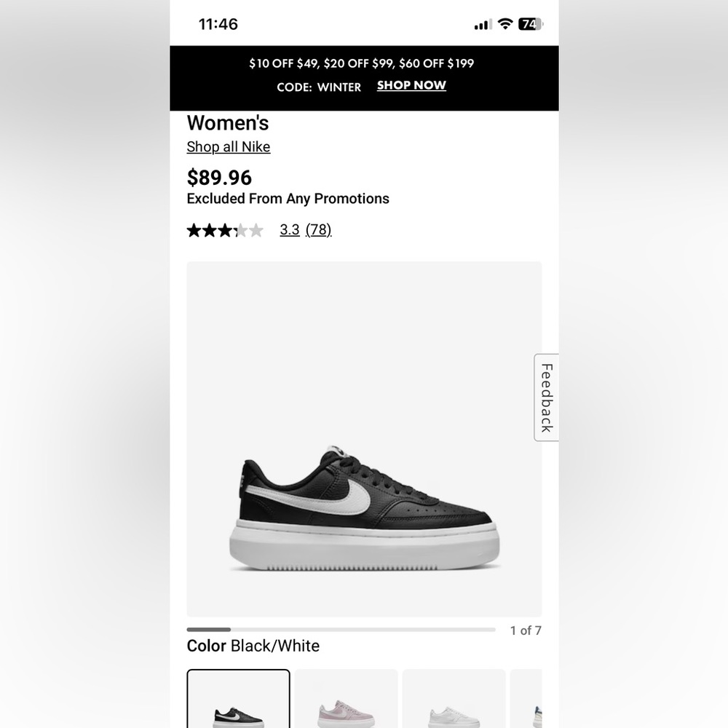Tap the Wi-Fi status icon
The image size is (728, 728).
click(x=503, y=23)
